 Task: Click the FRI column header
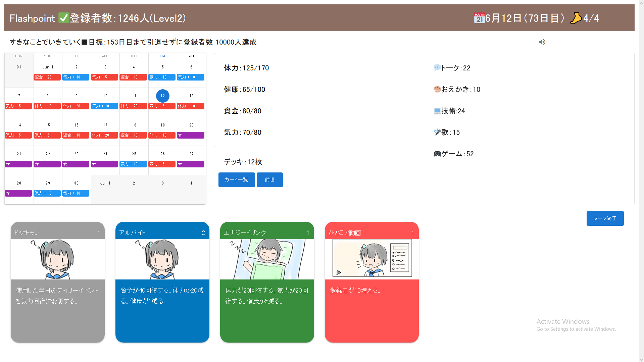(162, 56)
